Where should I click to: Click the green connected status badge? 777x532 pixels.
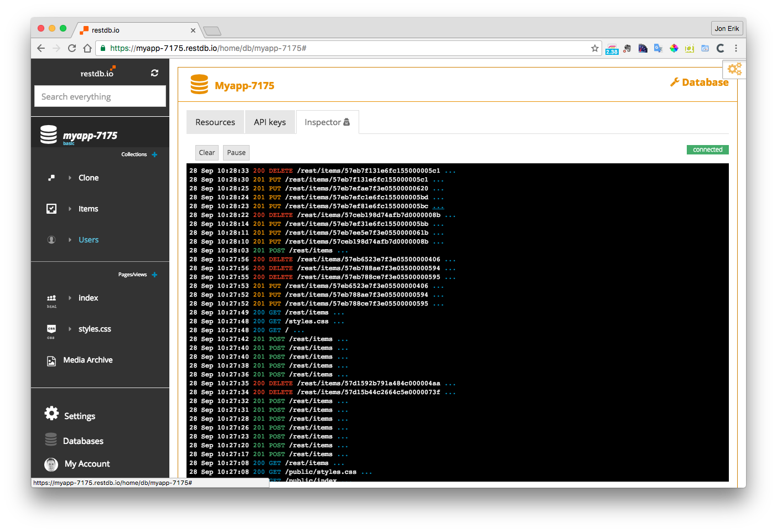click(x=708, y=149)
